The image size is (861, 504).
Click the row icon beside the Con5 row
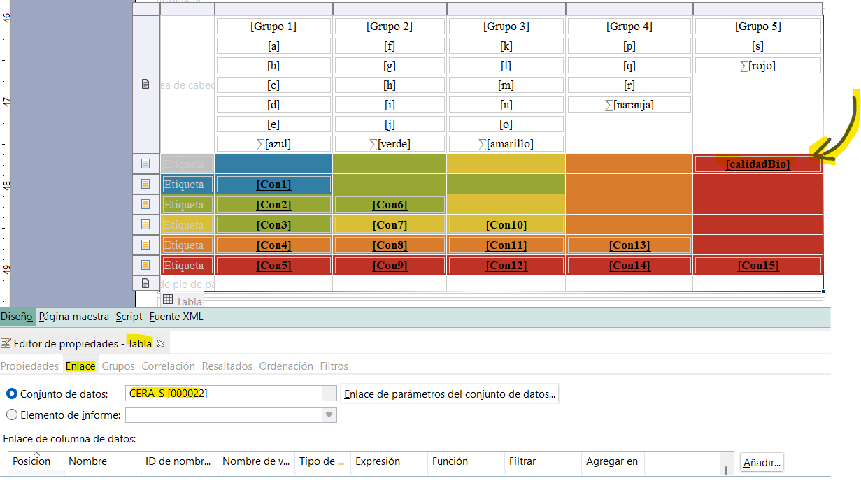pyautogui.click(x=145, y=266)
